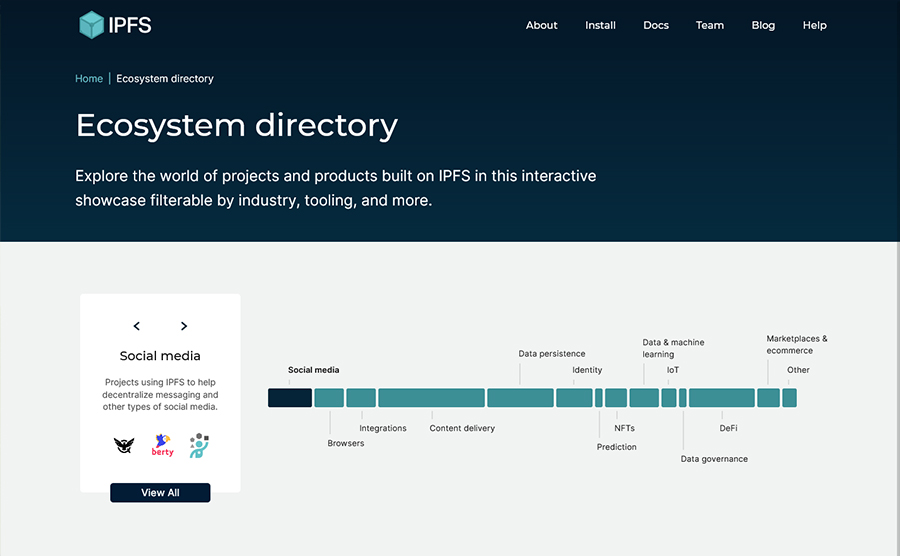Go to the Install page
The image size is (900, 556).
(x=600, y=25)
